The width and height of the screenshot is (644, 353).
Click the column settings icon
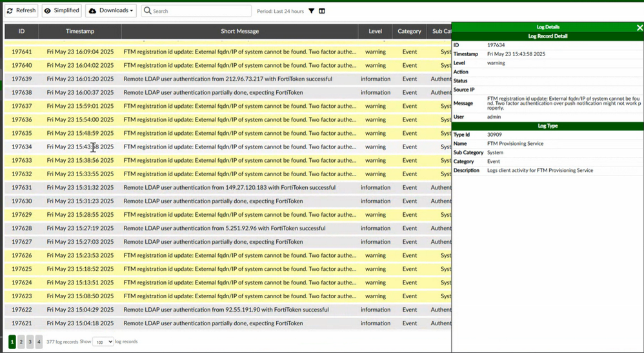pyautogui.click(x=322, y=11)
